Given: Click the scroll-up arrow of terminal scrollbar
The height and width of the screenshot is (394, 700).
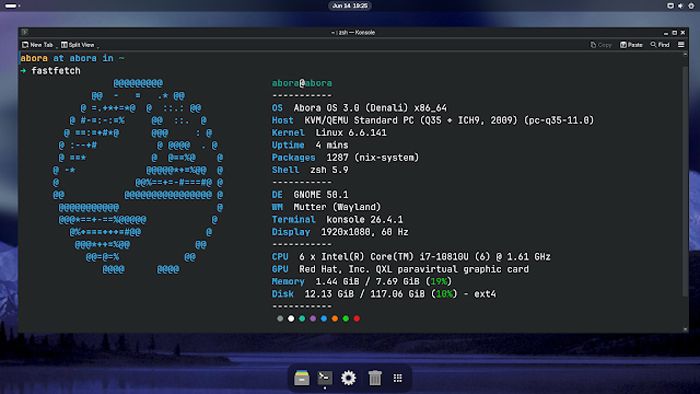Looking at the screenshot, I should pyautogui.click(x=685, y=54).
